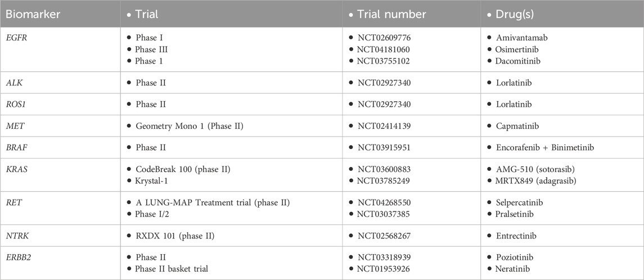The width and height of the screenshot is (644, 280).
Task: Click the Trial number column header
Action: pos(391,13)
